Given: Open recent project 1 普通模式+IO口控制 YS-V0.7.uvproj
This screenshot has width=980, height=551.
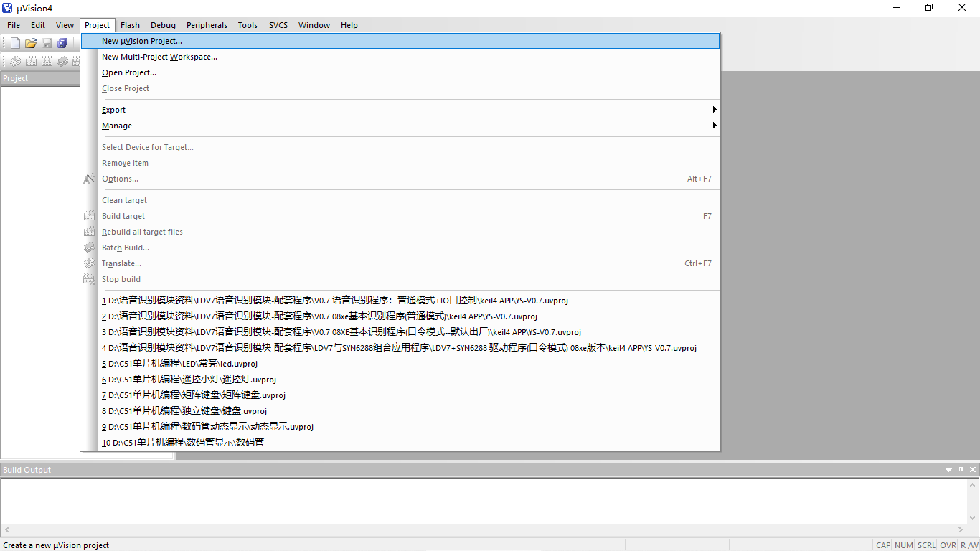Looking at the screenshot, I should 400,301.
